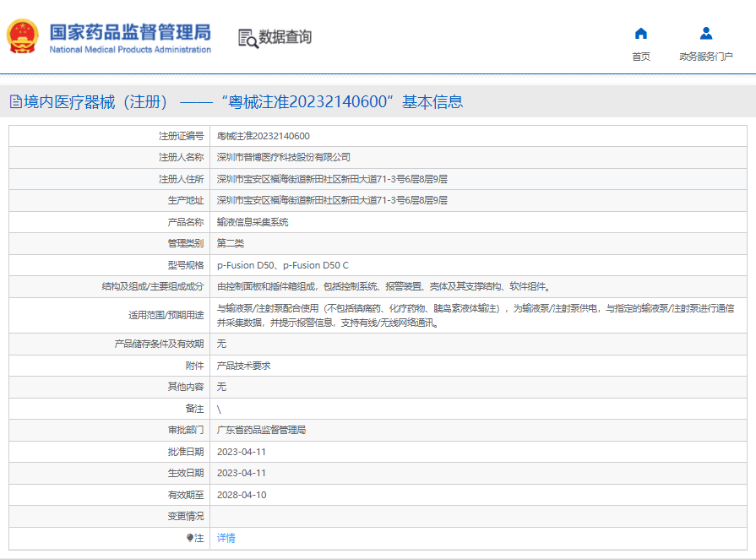Viewport: 756px width, 559px height.
Task: Click the 生效日期 row label
Action: pos(186,473)
